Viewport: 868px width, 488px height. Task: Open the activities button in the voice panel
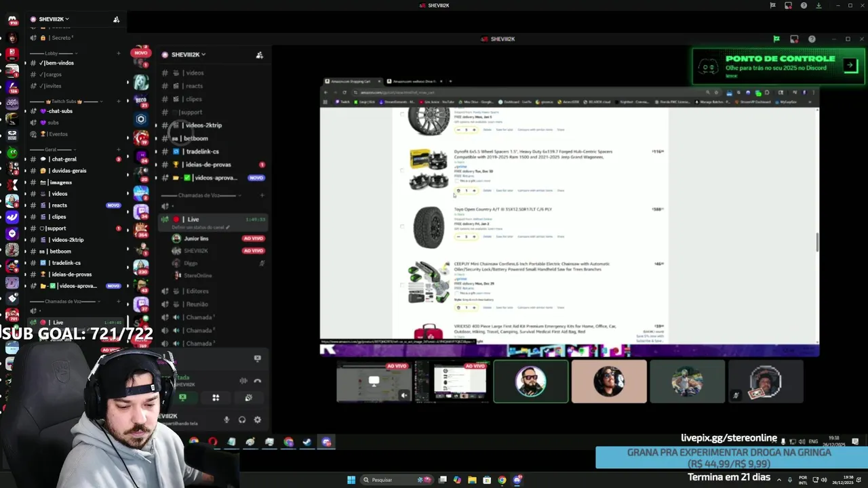pos(216,398)
